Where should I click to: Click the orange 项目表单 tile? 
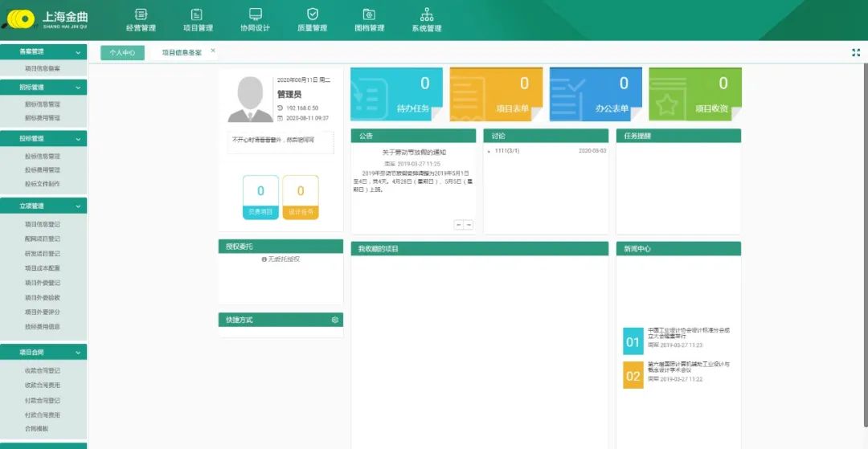pos(496,94)
